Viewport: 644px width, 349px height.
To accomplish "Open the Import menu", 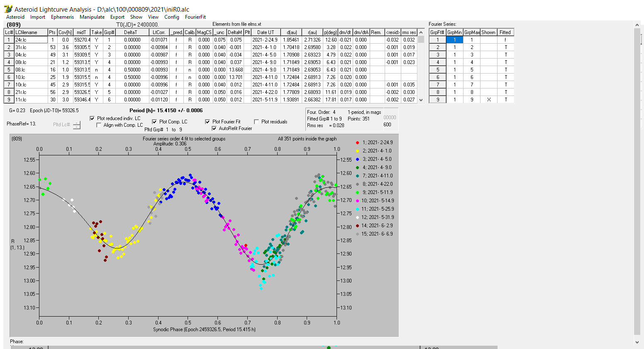I will pos(38,17).
